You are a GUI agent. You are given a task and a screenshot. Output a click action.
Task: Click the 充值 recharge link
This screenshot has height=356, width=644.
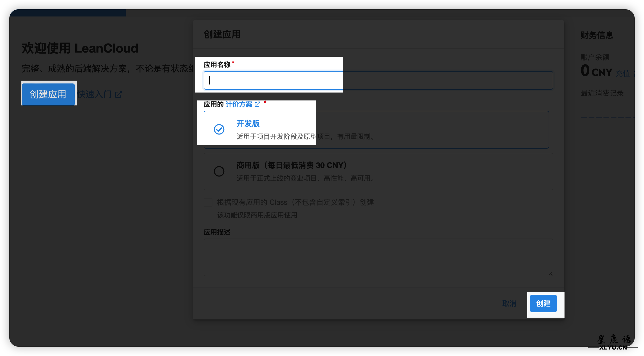point(623,74)
